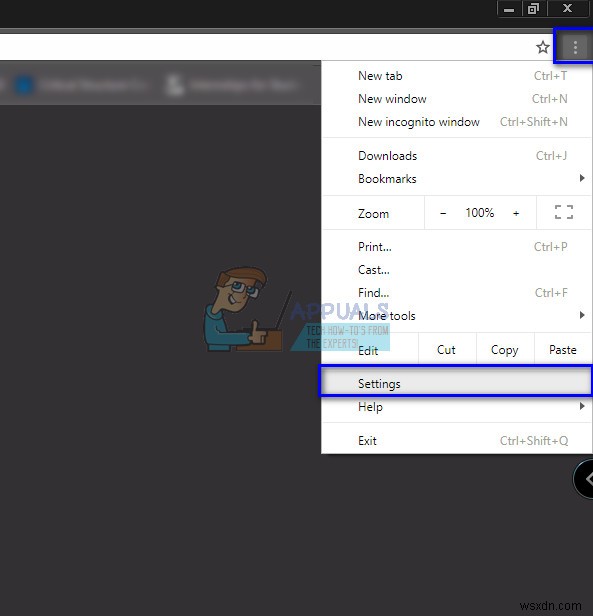This screenshot has height=616, width=593.
Task: Click the bookmark star icon
Action: click(543, 48)
